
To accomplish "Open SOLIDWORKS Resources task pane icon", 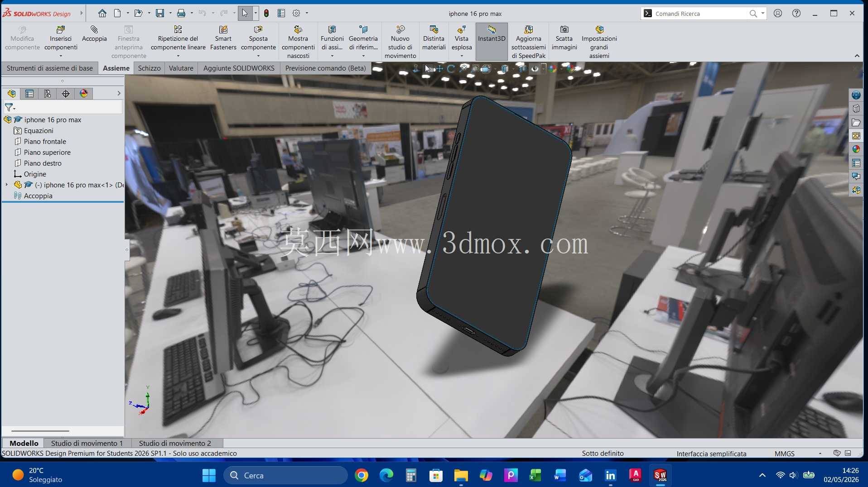I will (x=856, y=95).
